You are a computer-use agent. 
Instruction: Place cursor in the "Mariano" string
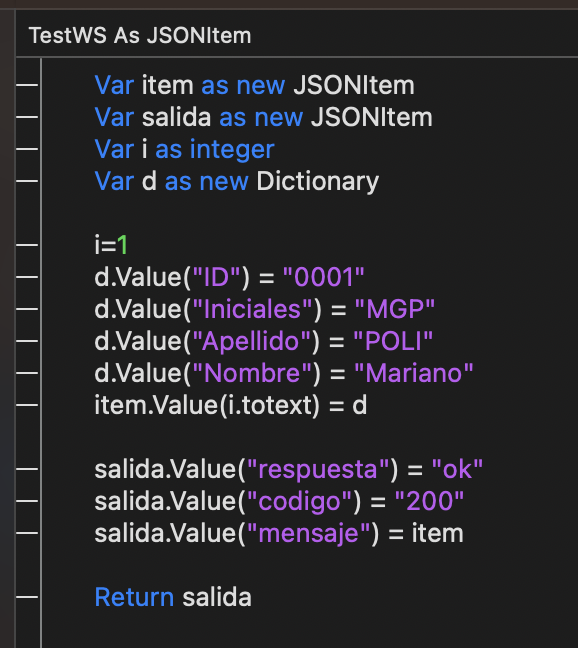coord(414,373)
